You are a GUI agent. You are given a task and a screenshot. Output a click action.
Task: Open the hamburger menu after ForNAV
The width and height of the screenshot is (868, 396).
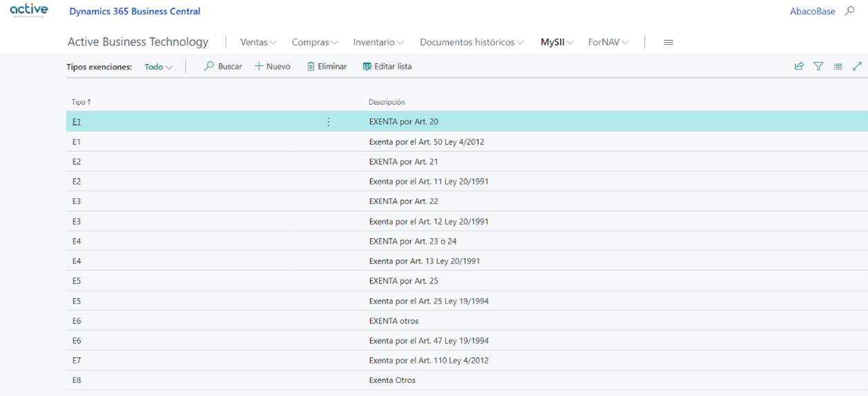pyautogui.click(x=668, y=42)
